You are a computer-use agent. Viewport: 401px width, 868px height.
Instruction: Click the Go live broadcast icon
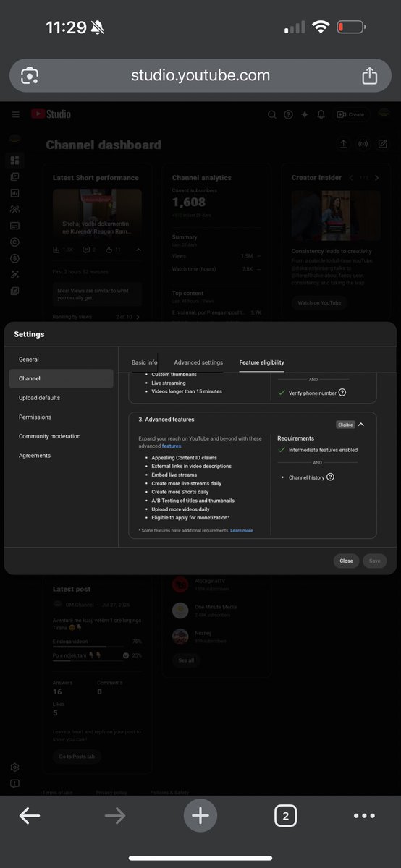coord(363,144)
